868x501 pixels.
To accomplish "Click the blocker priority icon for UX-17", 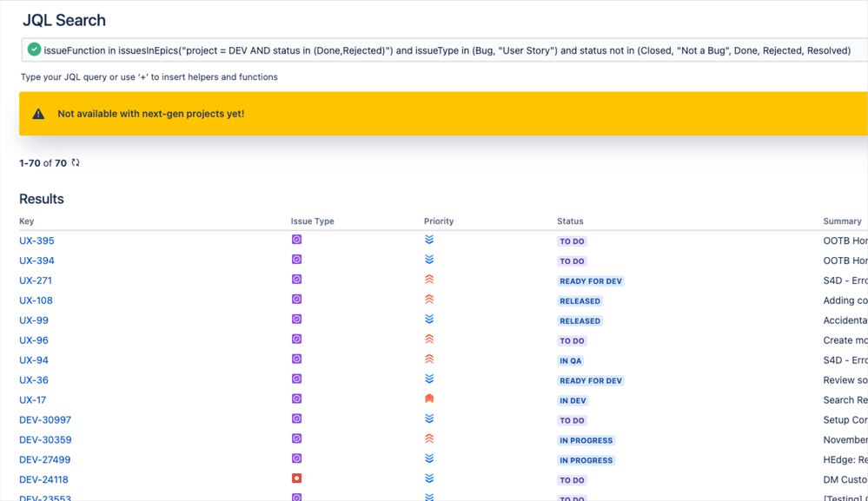I will click(x=429, y=399).
